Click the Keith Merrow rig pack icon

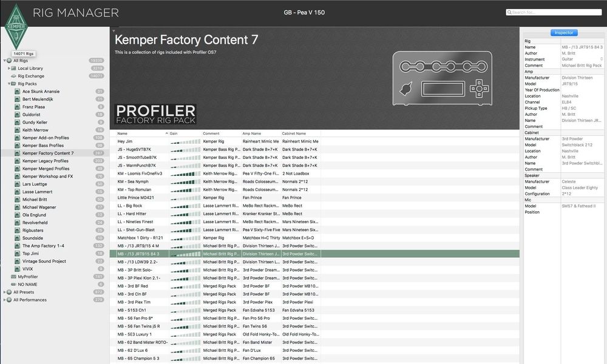[17, 130]
